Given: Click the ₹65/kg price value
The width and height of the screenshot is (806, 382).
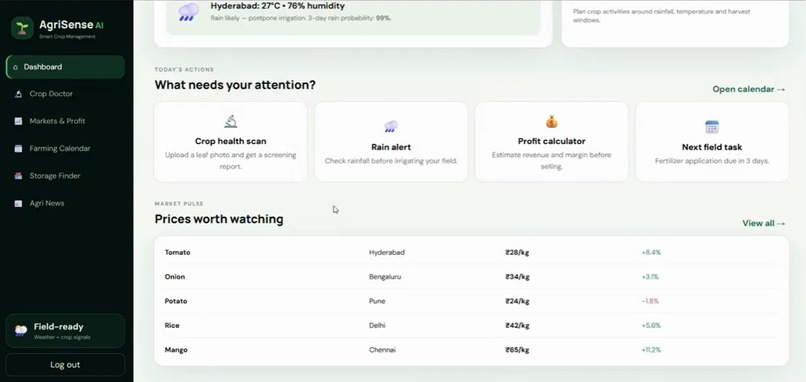Looking at the screenshot, I should [x=517, y=350].
